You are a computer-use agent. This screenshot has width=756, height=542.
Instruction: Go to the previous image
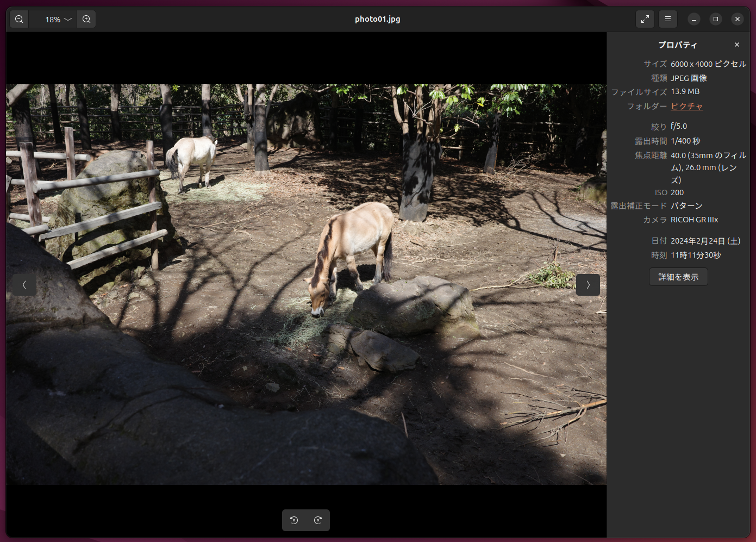coord(24,285)
